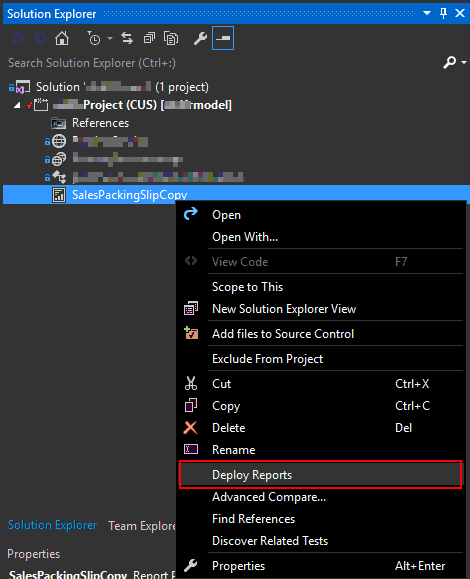The image size is (470, 579).
Task: Select the References tree item
Action: [100, 123]
